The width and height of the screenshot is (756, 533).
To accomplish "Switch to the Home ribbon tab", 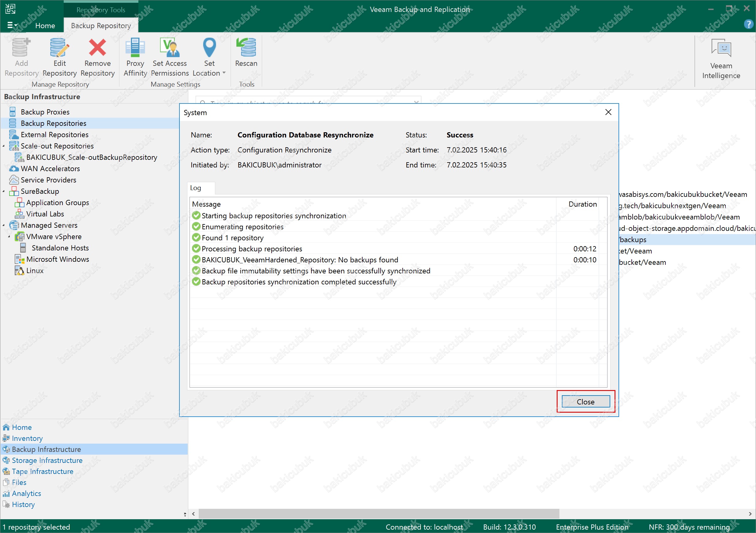I will pyautogui.click(x=45, y=25).
